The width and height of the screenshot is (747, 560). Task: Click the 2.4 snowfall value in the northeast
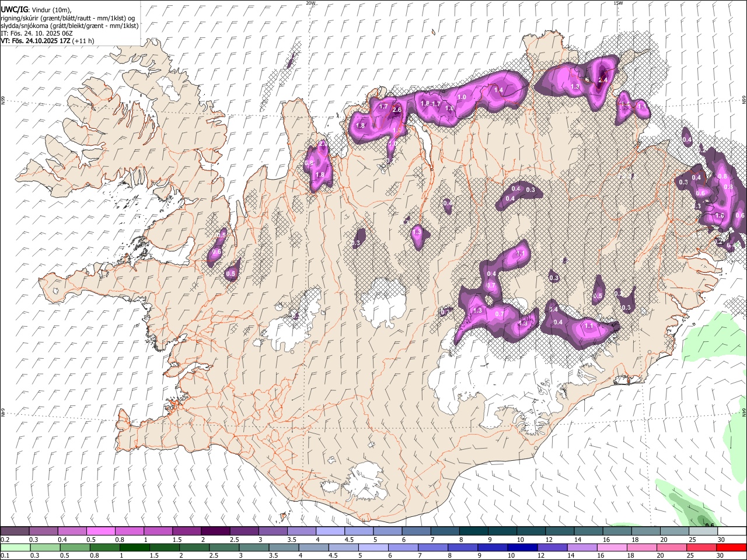[603, 80]
